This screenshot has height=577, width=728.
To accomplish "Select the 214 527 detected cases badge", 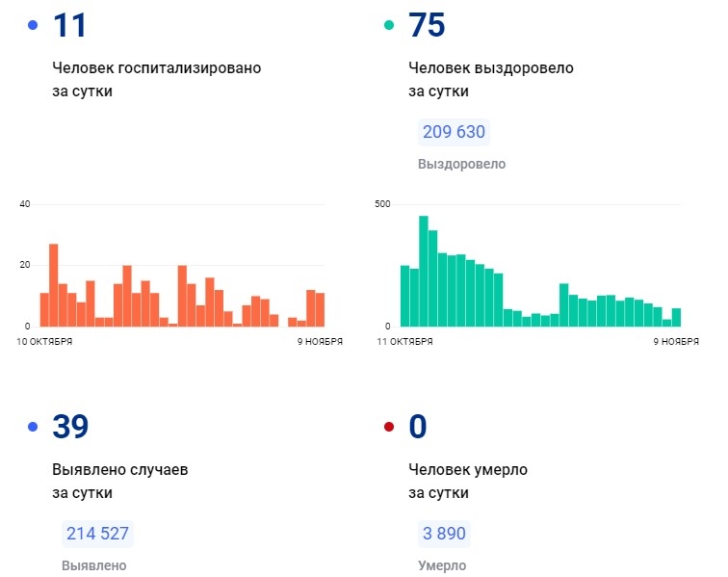I will tap(97, 534).
